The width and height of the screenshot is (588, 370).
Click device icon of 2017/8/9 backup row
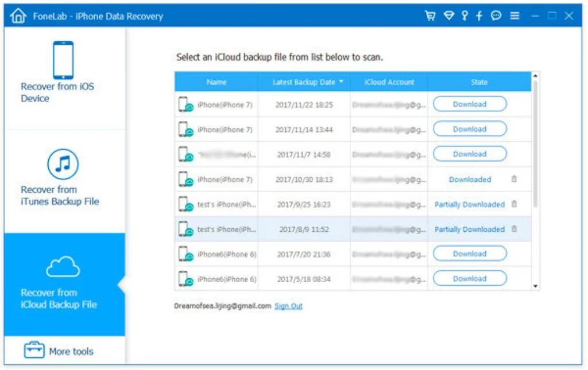(x=185, y=229)
